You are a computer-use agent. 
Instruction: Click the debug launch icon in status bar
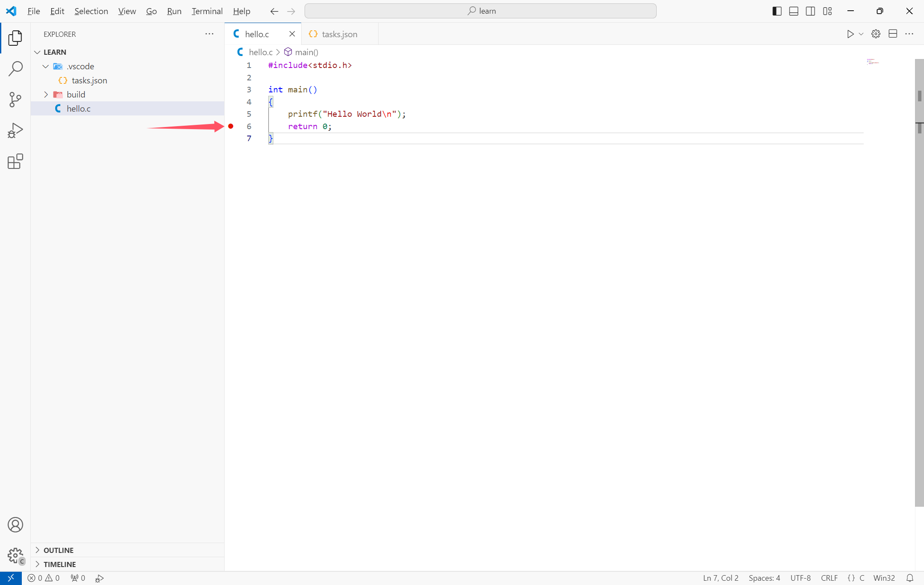[x=99, y=578]
